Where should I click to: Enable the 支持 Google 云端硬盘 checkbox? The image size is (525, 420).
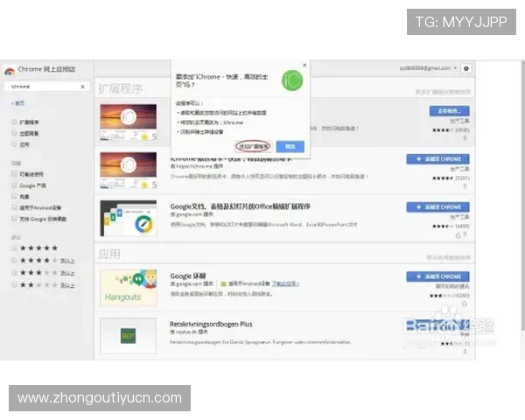click(14, 219)
